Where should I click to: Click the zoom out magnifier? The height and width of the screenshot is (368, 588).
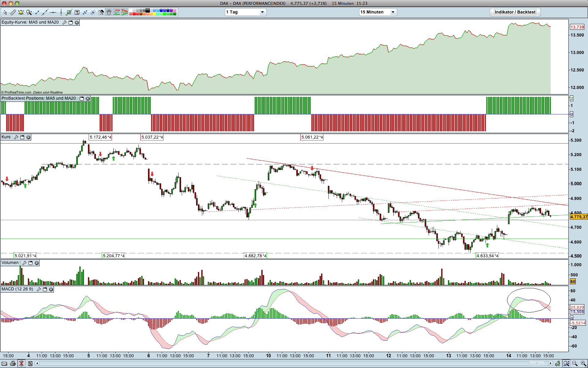575,363
